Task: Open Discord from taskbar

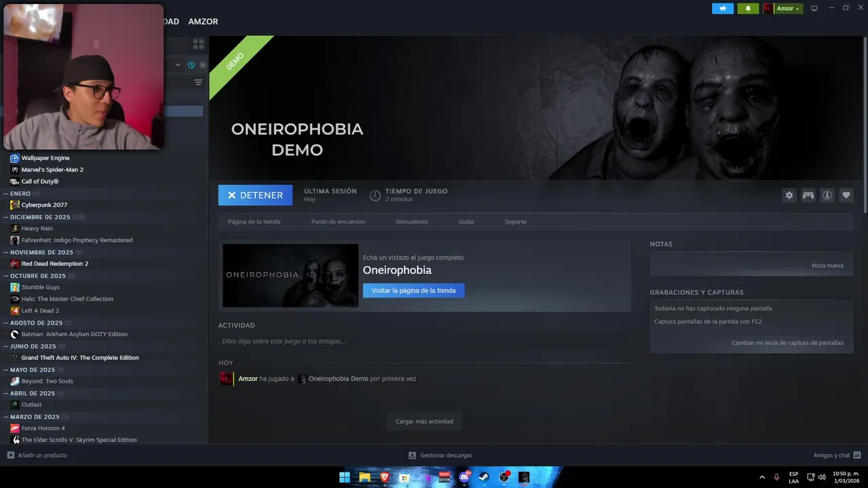Action: click(465, 477)
